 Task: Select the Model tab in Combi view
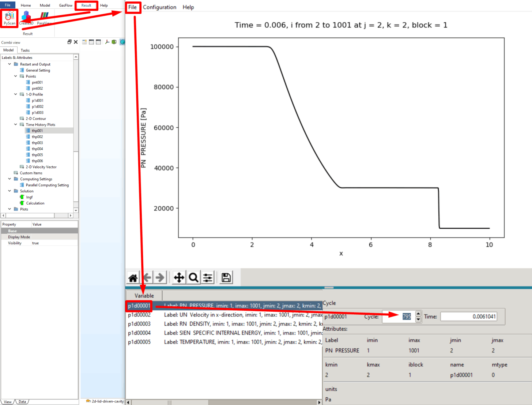coord(8,50)
